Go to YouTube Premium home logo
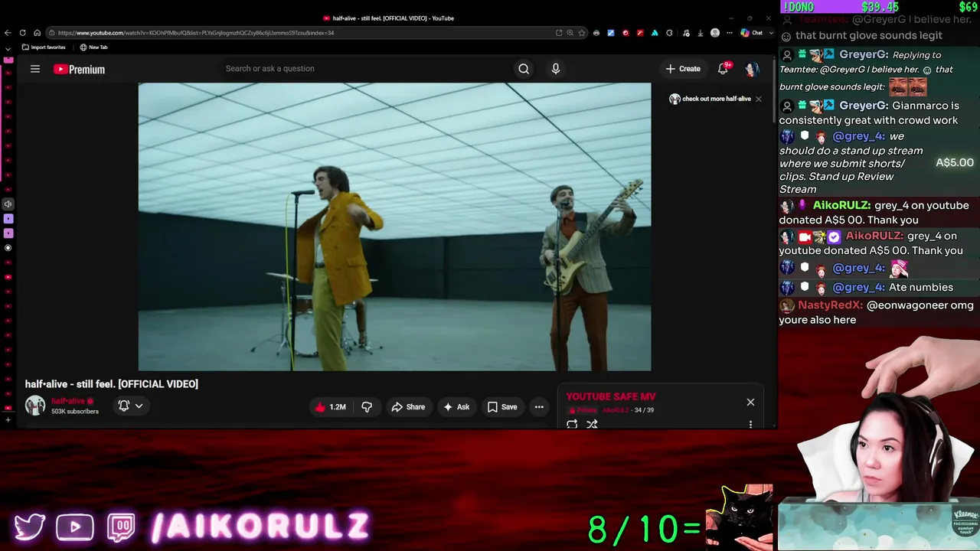Viewport: 980px width, 551px height. tap(79, 69)
